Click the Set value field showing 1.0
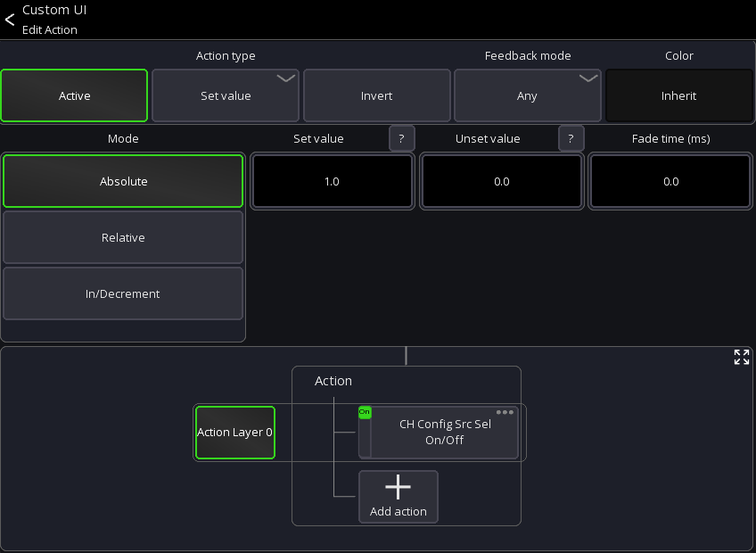The height and width of the screenshot is (553, 756). pos(332,181)
